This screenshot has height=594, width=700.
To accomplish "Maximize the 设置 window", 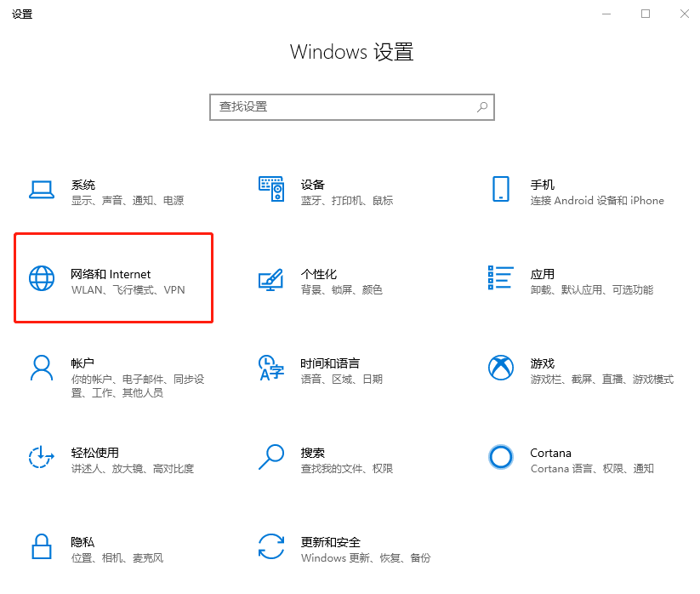I will [646, 14].
